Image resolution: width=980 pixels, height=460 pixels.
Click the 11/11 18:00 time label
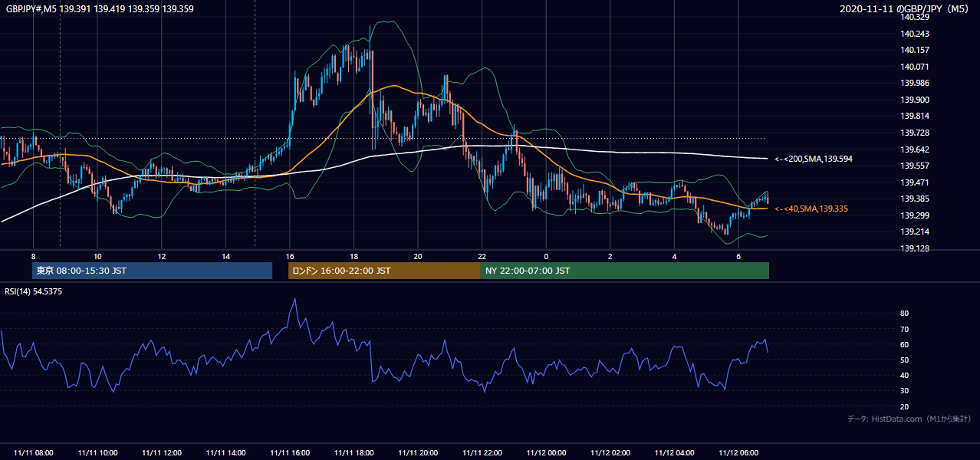[354, 453]
